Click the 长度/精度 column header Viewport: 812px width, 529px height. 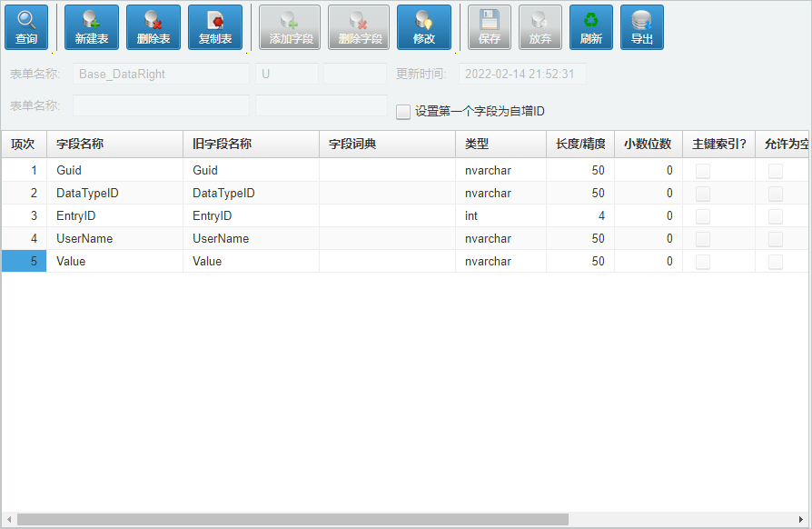click(580, 144)
